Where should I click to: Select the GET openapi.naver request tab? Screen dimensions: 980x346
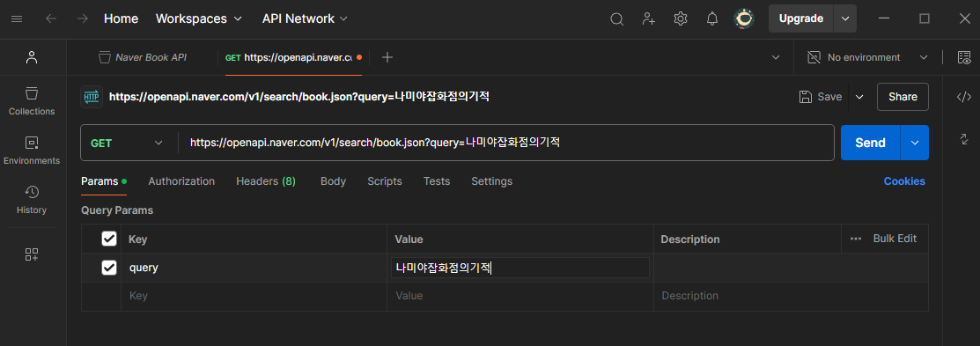[293, 57]
